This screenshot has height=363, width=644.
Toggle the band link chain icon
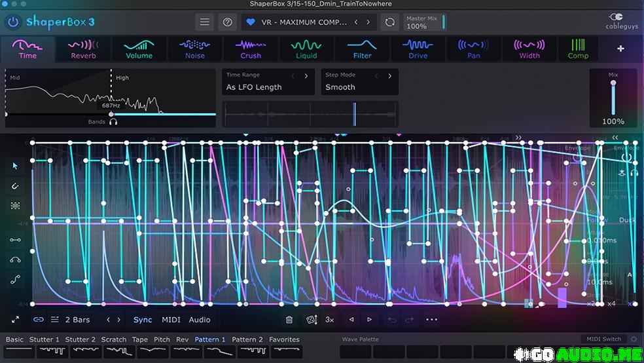pyautogui.click(x=39, y=319)
